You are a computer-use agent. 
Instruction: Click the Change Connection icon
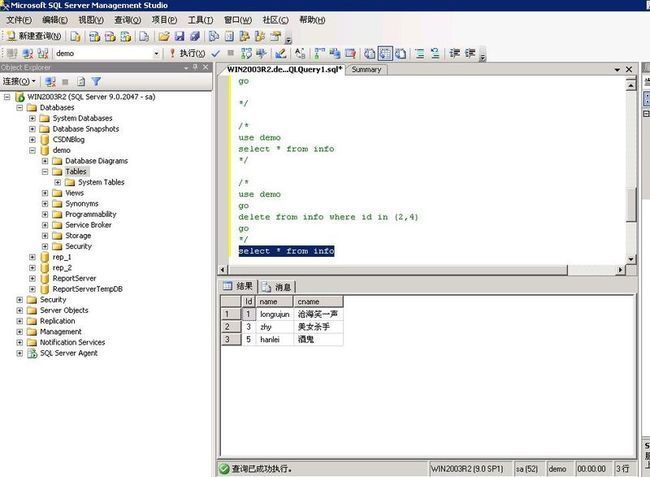43,53
